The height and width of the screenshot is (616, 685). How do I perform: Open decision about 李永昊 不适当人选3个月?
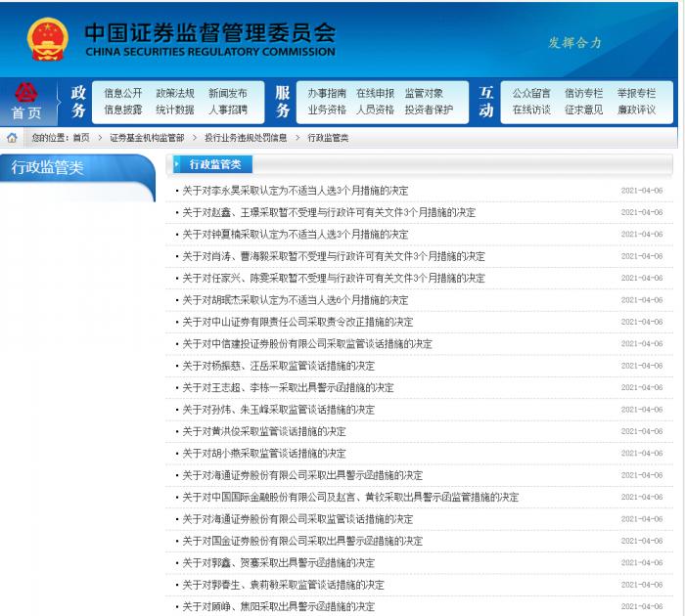click(296, 191)
